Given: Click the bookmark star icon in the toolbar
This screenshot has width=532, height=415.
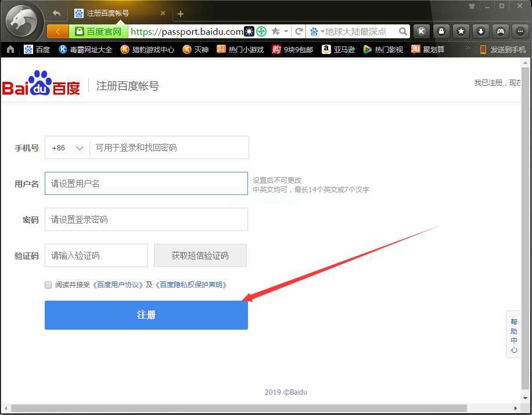Looking at the screenshot, I should (461, 31).
